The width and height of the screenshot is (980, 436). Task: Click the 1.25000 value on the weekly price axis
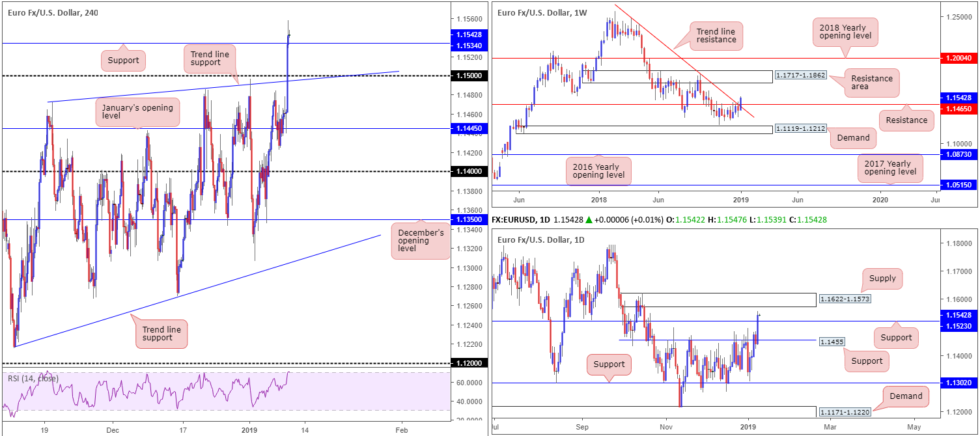[959, 17]
